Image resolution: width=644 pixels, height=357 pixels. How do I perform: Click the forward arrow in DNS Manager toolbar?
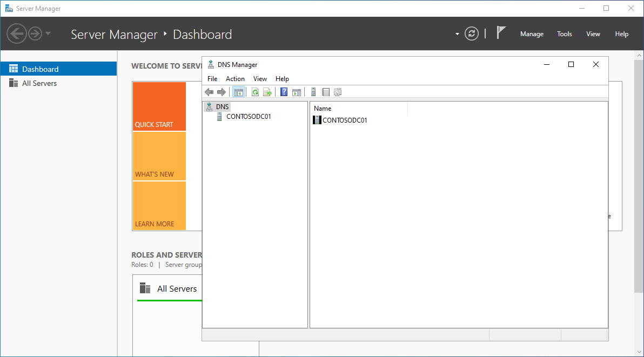(x=222, y=92)
